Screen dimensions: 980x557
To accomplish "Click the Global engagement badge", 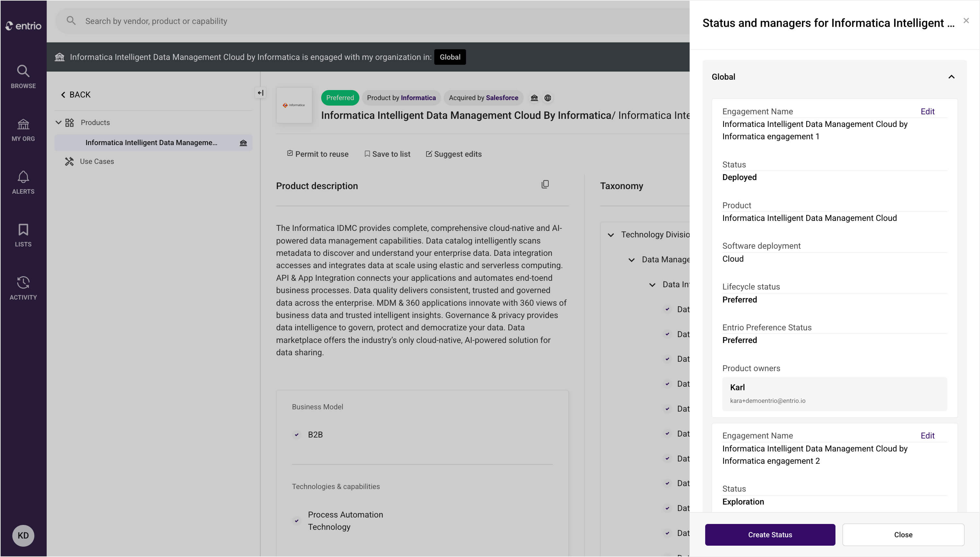I will [450, 57].
